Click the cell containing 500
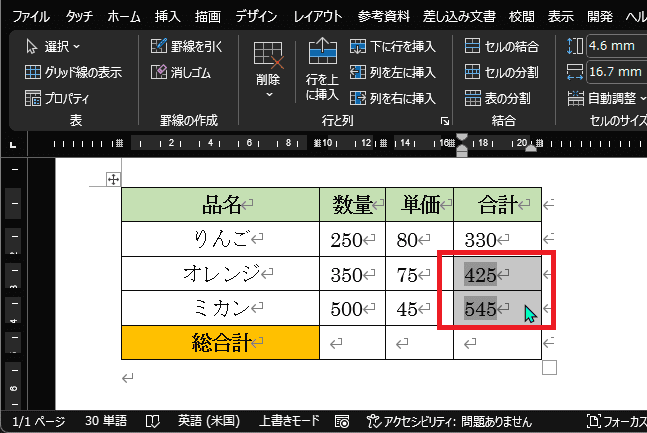Screen dimensions: 647x433 pos(352,308)
